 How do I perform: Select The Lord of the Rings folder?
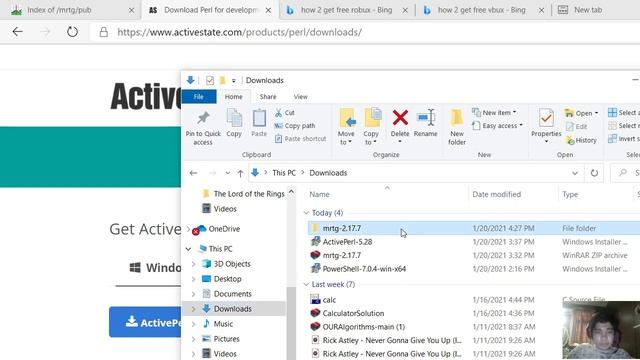pos(244,194)
